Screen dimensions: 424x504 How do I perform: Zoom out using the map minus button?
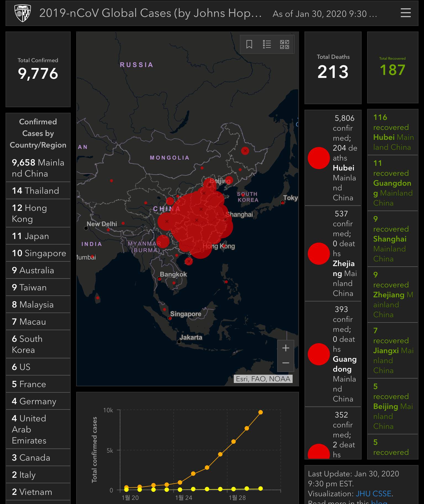(286, 363)
